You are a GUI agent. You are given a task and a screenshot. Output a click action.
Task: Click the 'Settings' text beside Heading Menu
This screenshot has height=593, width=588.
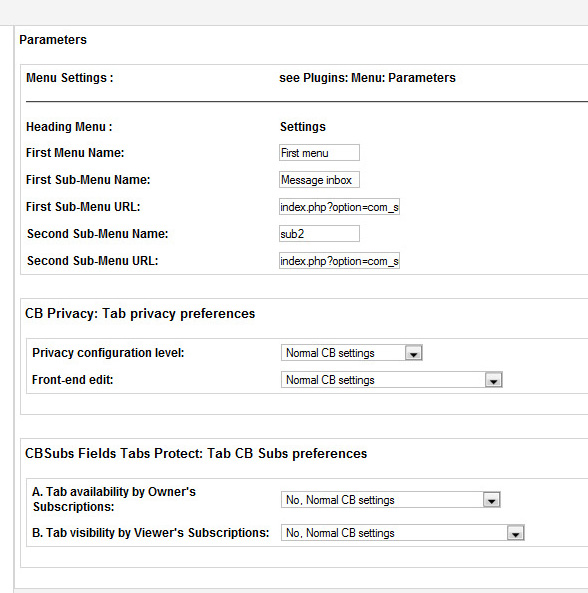click(x=303, y=127)
